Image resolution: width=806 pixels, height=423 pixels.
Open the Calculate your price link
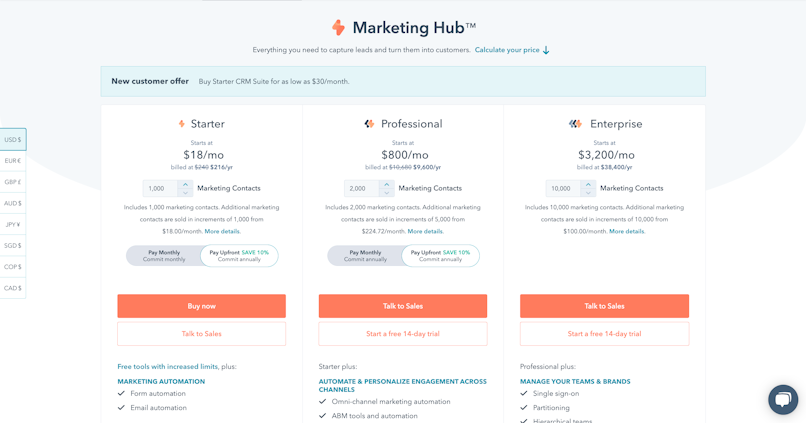(507, 50)
